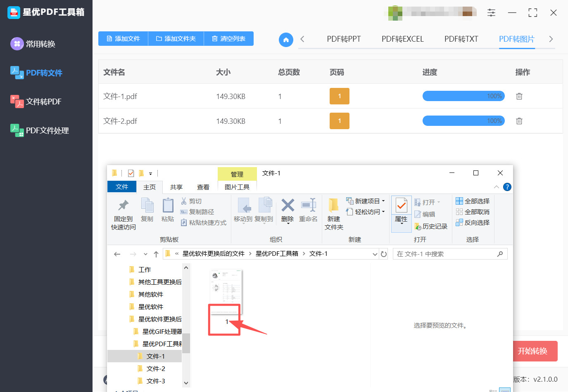
Task: Switch to the PDF转EXCEL tab
Action: 402,39
